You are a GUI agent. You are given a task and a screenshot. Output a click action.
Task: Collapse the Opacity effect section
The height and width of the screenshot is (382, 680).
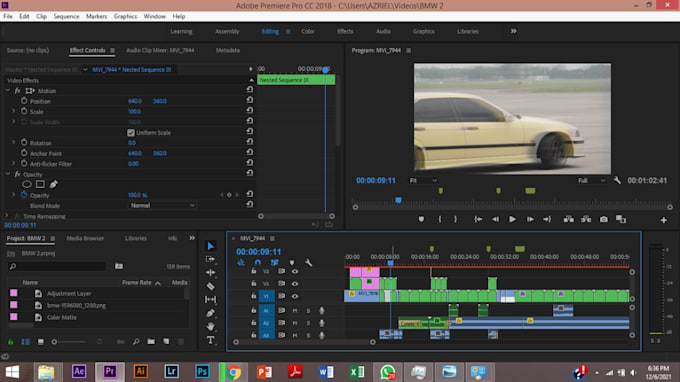pyautogui.click(x=7, y=174)
